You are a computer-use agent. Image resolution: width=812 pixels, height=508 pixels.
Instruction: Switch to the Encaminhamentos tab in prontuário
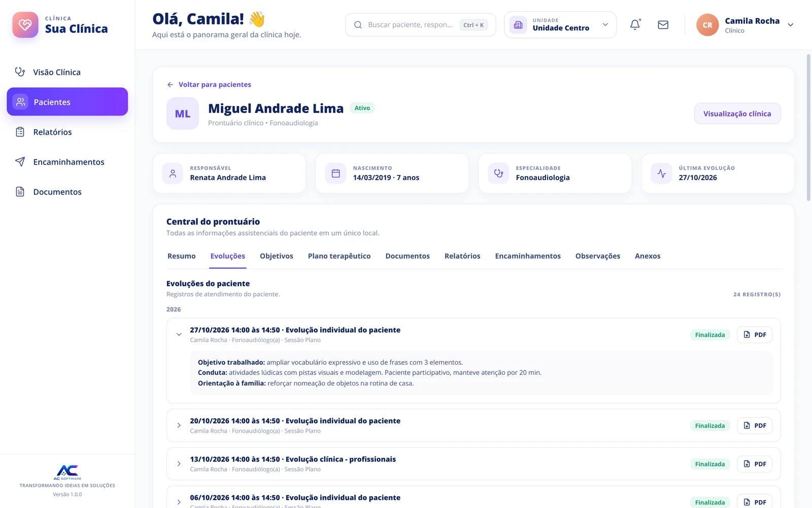528,256
